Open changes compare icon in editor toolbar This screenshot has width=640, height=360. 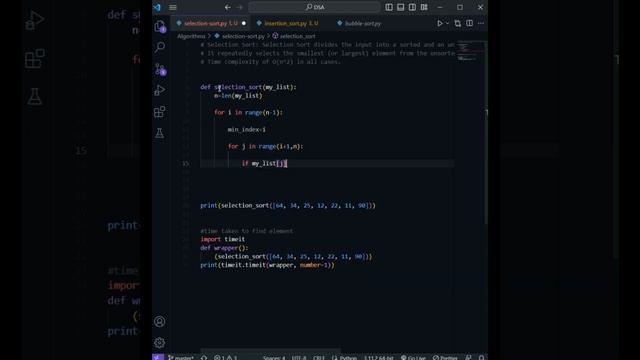pyautogui.click(x=458, y=24)
